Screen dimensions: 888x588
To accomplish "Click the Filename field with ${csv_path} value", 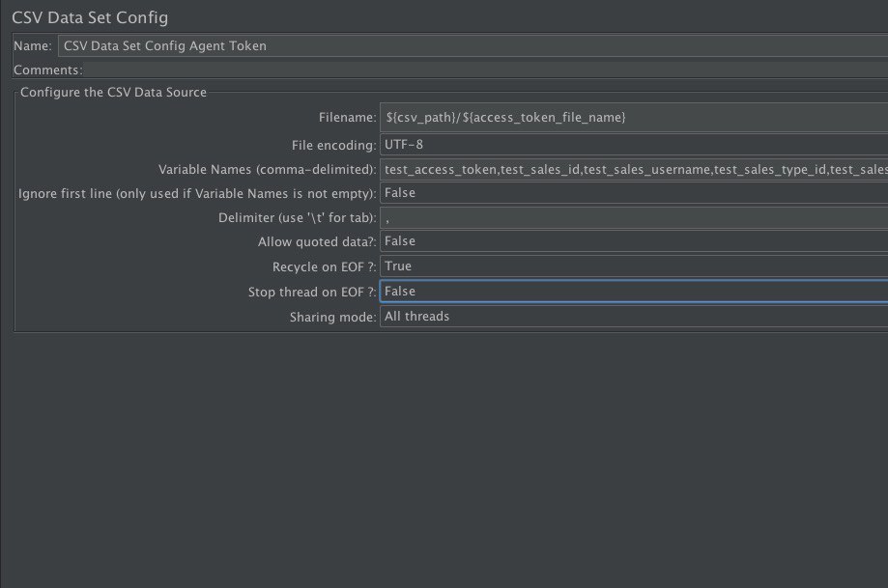I will tap(634, 117).
